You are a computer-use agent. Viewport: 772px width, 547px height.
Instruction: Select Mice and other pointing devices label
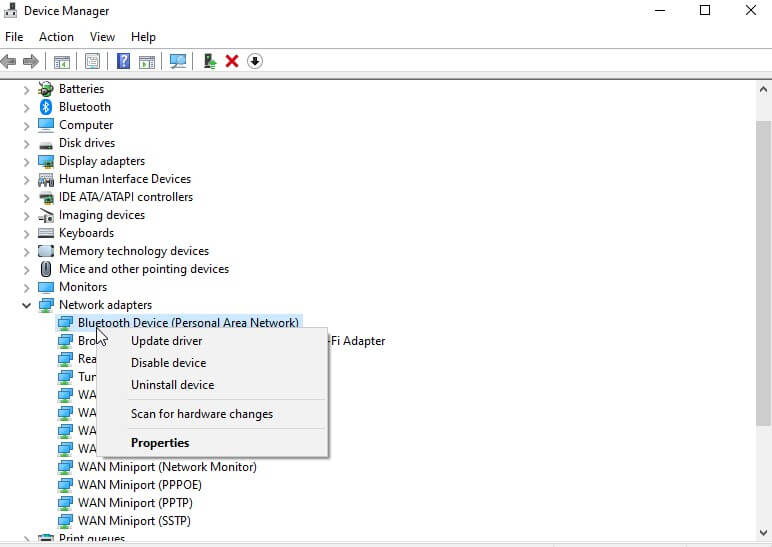144,269
